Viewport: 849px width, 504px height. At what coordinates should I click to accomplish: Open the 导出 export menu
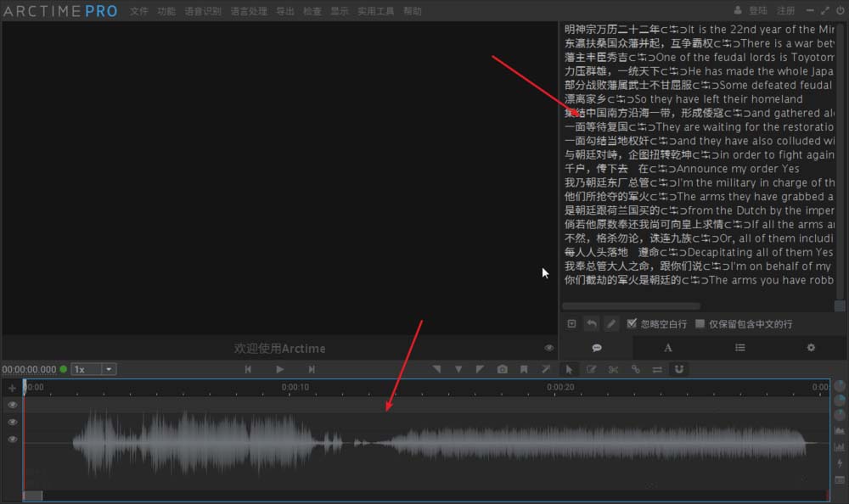[x=284, y=11]
